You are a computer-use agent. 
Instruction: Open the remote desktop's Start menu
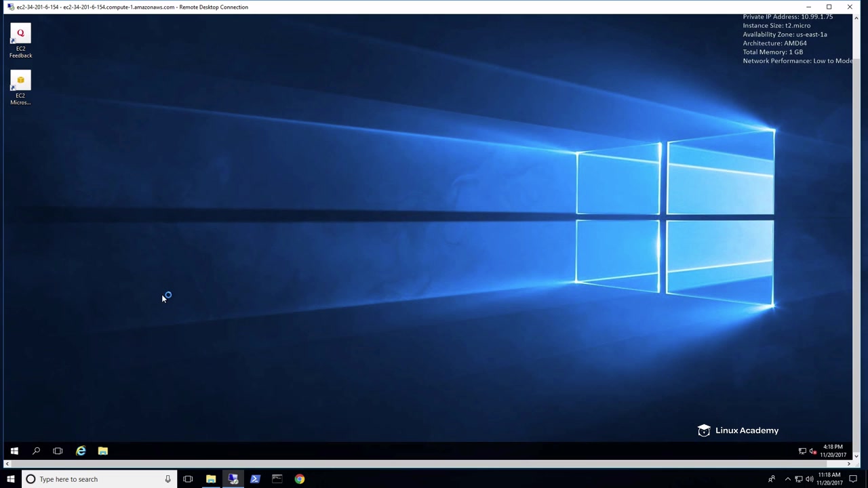pyautogui.click(x=14, y=451)
